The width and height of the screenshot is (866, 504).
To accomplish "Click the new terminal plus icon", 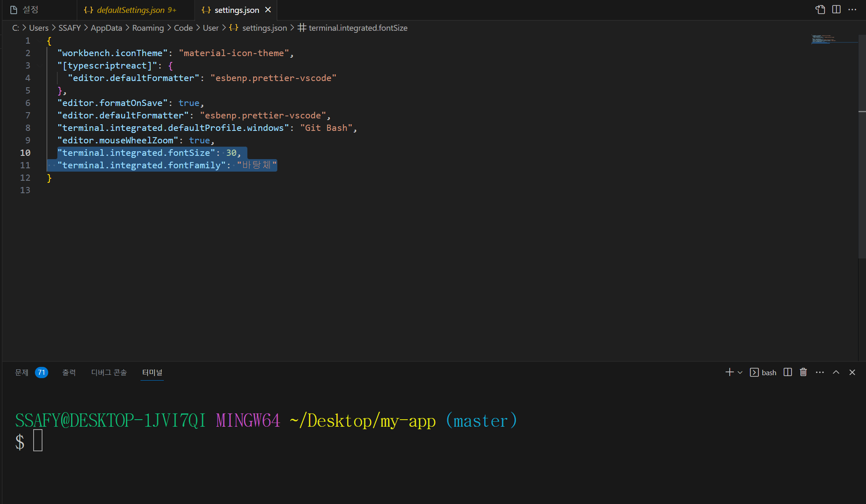I will (729, 372).
